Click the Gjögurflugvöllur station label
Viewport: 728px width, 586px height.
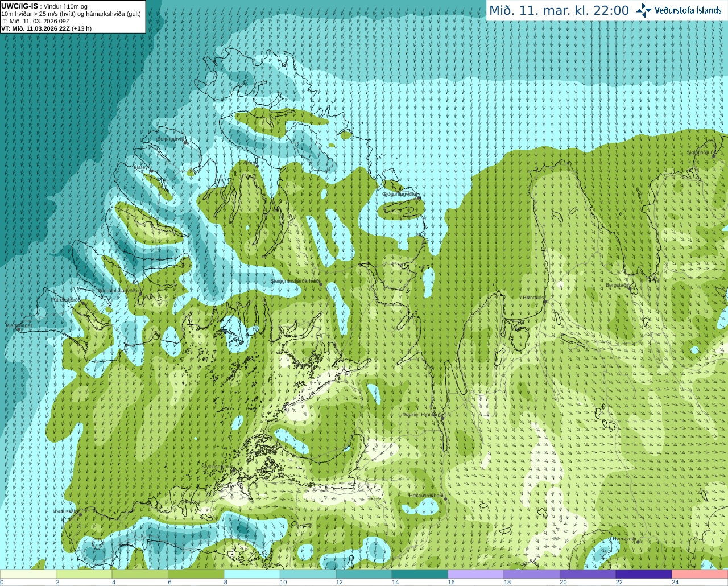tap(400, 194)
